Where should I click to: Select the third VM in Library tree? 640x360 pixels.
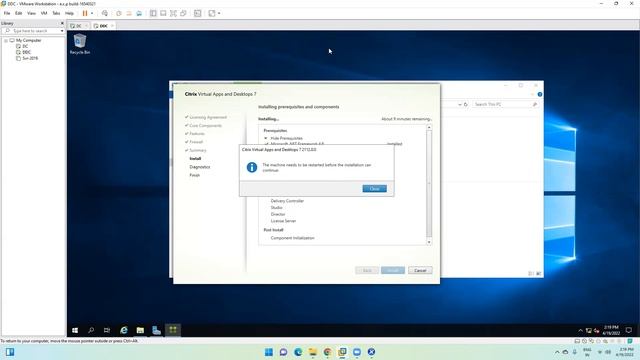(30, 58)
